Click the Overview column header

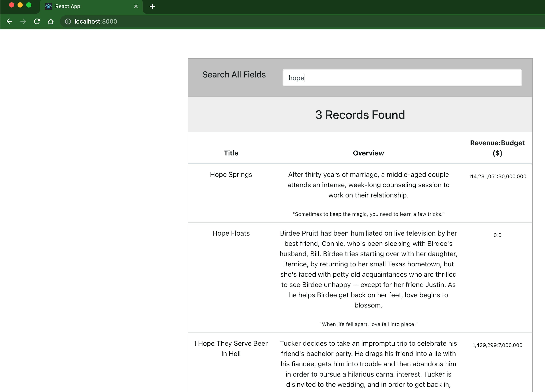368,153
